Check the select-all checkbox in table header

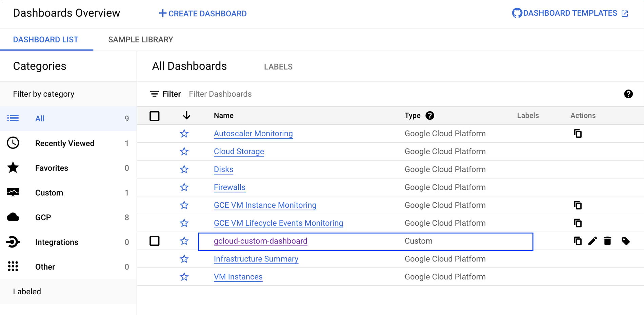point(155,116)
